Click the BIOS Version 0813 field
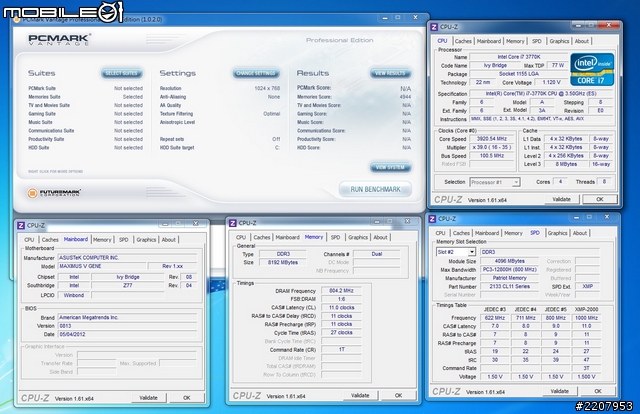The image size is (640, 414). pyautogui.click(x=127, y=326)
